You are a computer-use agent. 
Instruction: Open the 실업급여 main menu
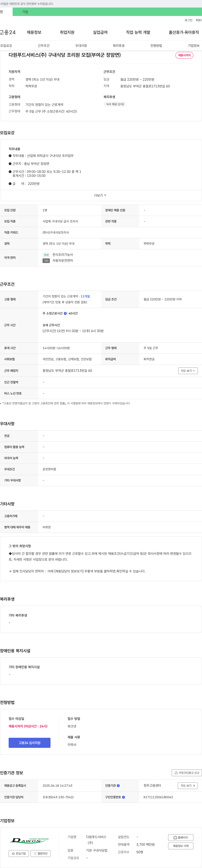click(x=100, y=32)
